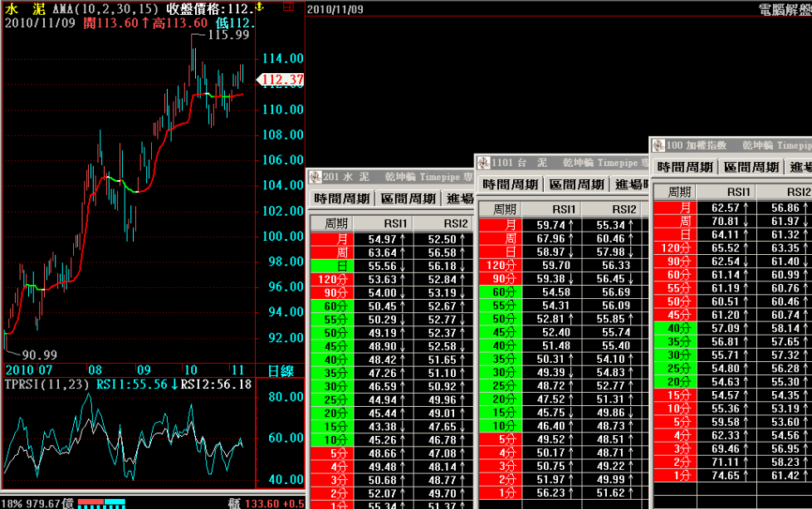Click RSI2 column header in 1101 台泥 table

624,209
